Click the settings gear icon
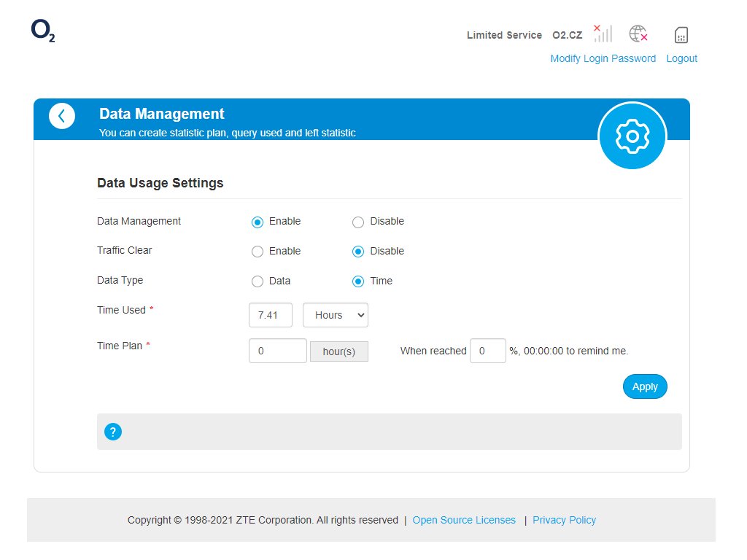 click(x=632, y=136)
